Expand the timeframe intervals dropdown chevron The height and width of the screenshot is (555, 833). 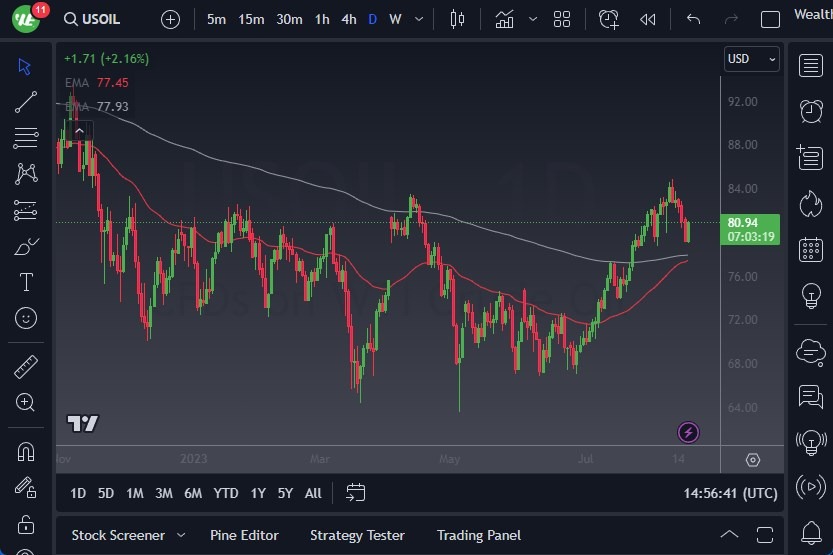pos(419,19)
